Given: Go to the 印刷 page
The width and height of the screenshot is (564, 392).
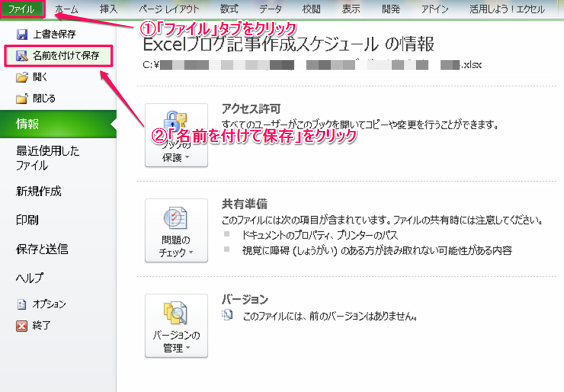Looking at the screenshot, I should coord(27,221).
